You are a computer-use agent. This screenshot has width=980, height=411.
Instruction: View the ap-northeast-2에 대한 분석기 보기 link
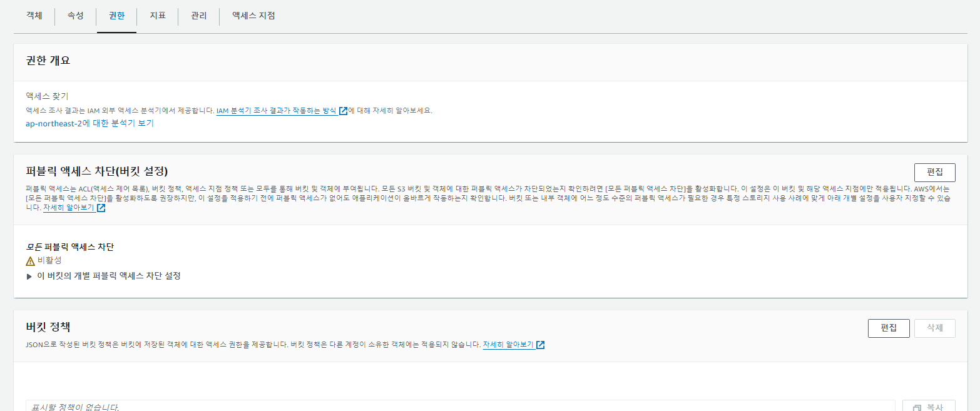click(89, 123)
